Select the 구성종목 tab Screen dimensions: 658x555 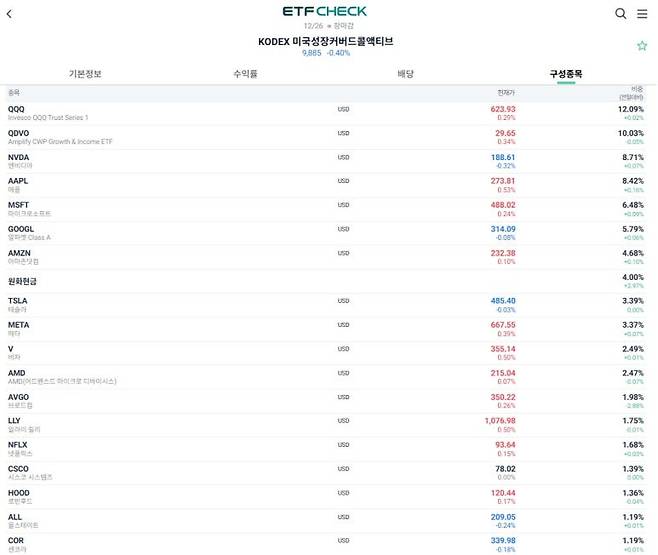coord(566,74)
